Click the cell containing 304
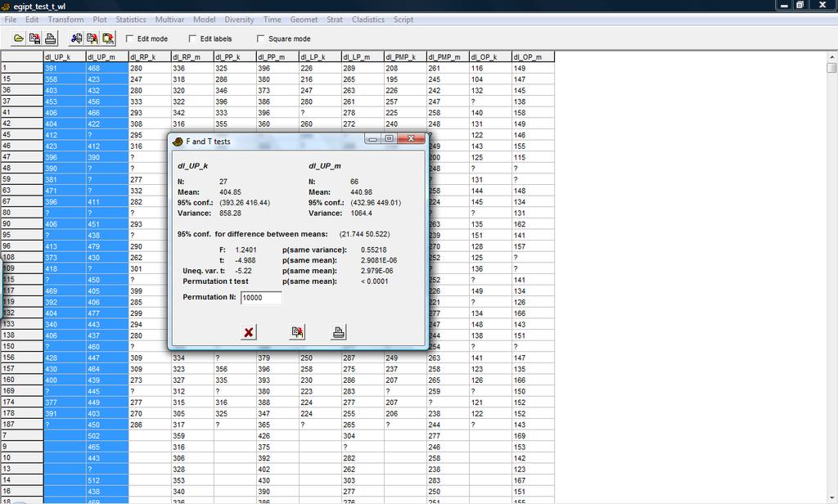The image size is (838, 504). [363, 435]
